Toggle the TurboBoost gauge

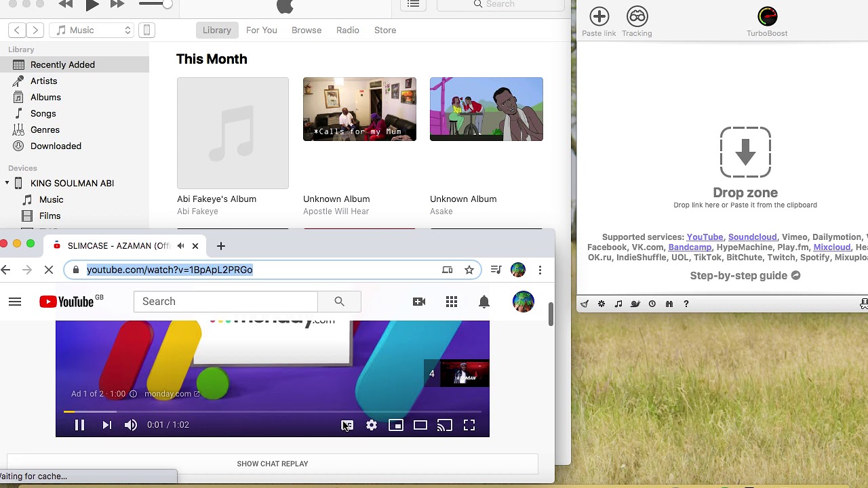click(767, 16)
